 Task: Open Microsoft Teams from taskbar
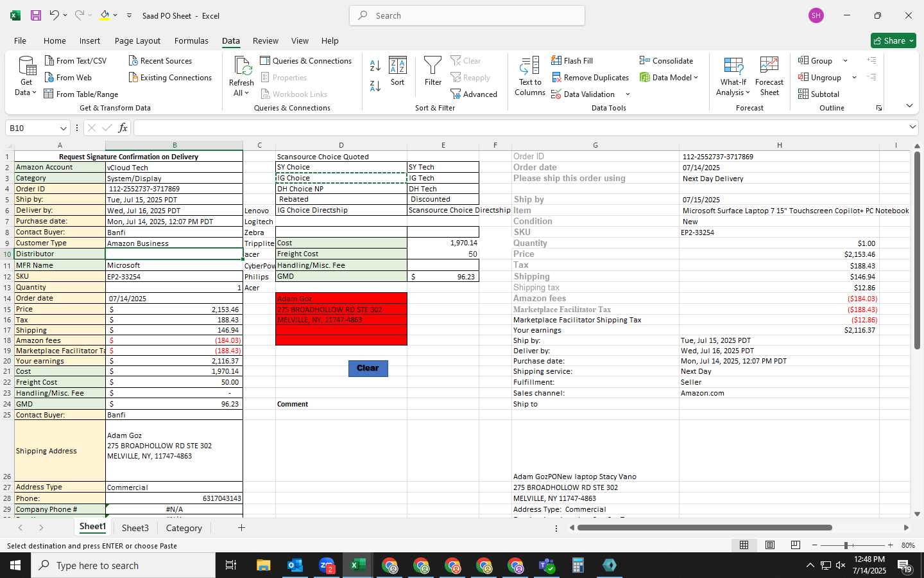[x=547, y=565]
